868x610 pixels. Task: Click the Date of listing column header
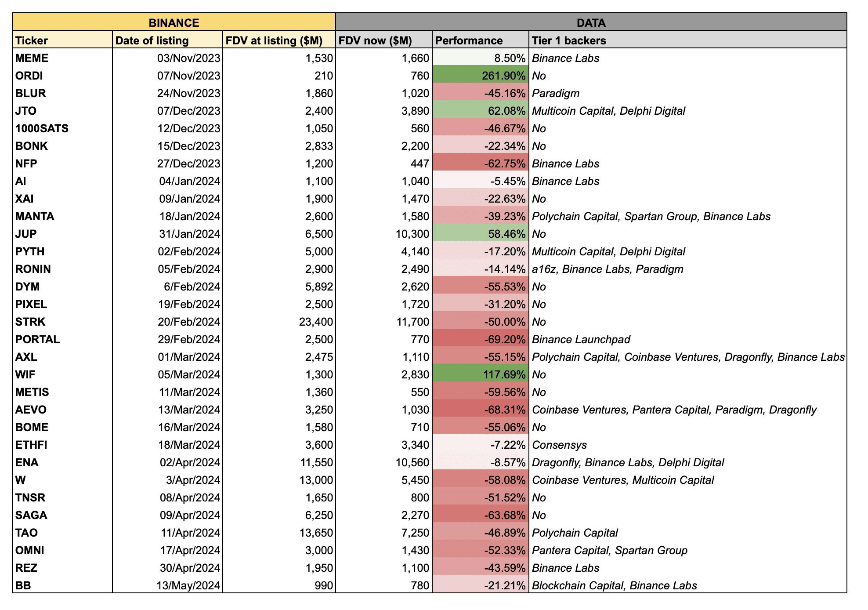tap(152, 40)
